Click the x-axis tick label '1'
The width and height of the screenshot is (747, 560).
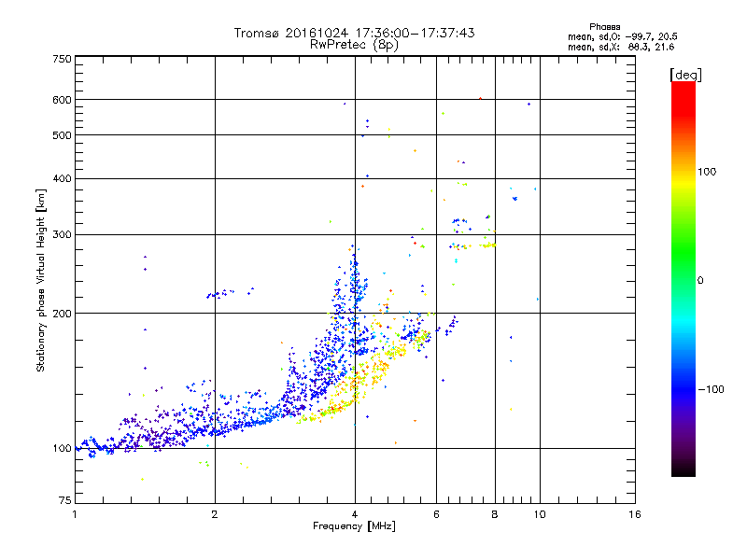[x=75, y=514]
